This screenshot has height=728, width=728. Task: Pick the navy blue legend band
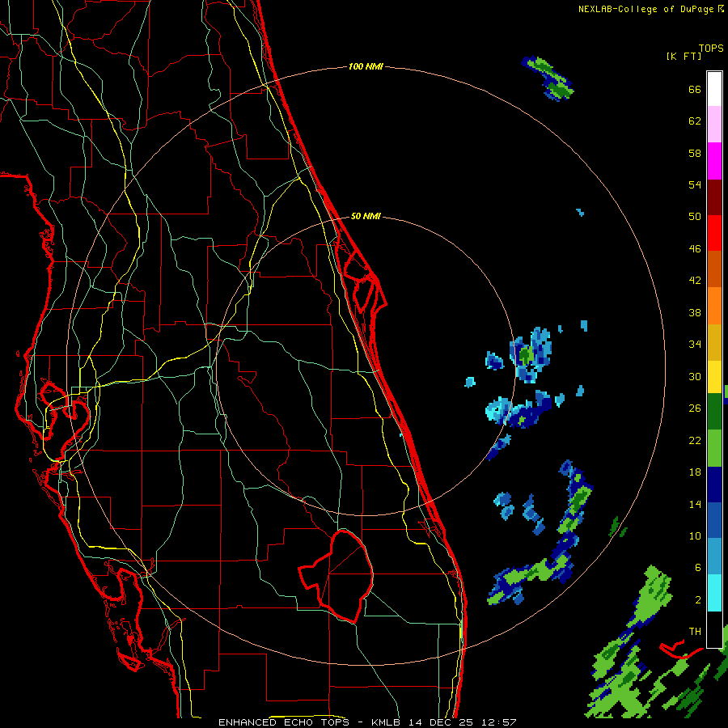[714, 485]
